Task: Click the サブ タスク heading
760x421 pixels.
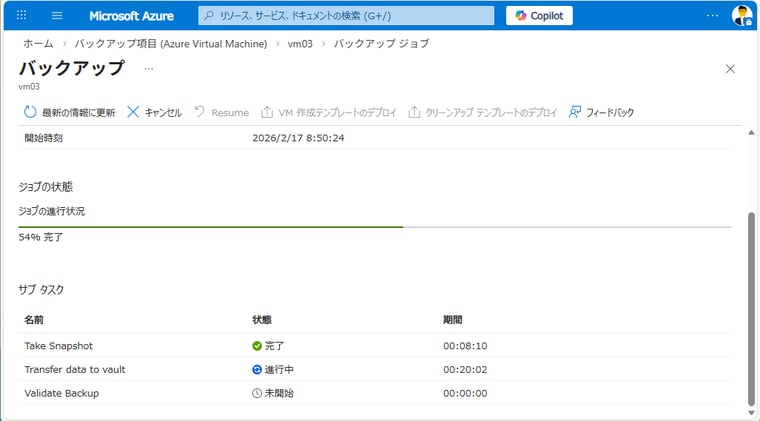Action: (x=41, y=290)
